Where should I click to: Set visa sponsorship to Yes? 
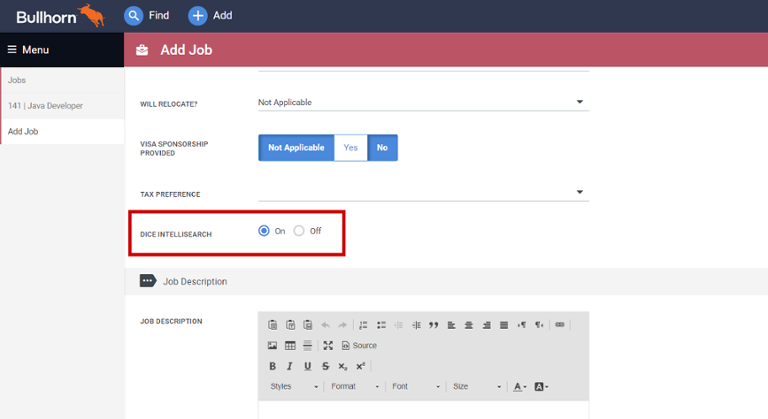(x=350, y=147)
